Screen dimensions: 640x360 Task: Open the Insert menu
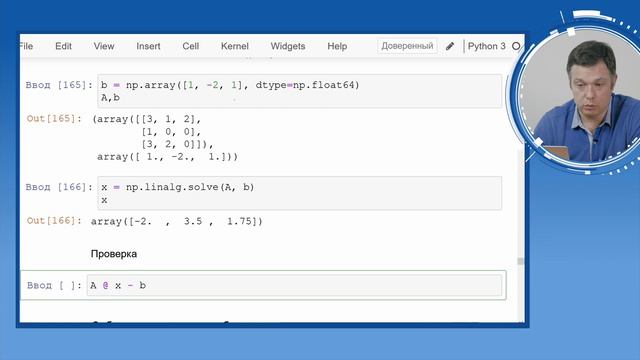pyautogui.click(x=148, y=46)
